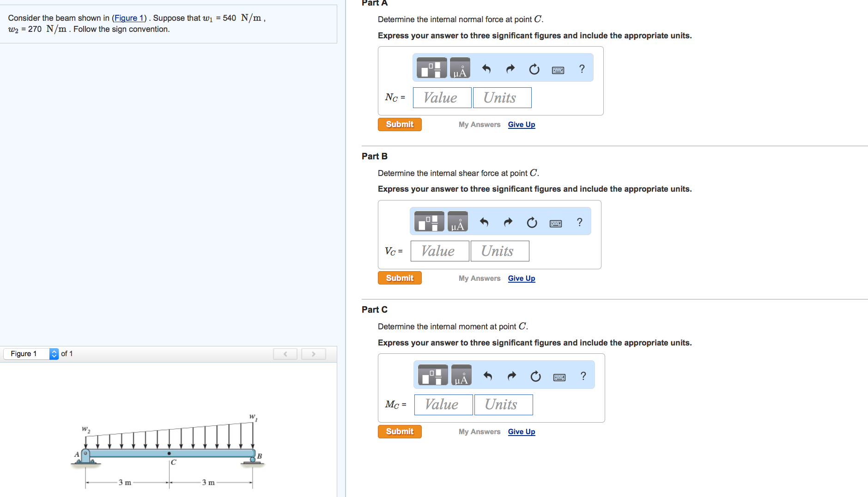This screenshot has height=497, width=868.
Task: Focus the Vc Units input field
Action: pyautogui.click(x=500, y=251)
